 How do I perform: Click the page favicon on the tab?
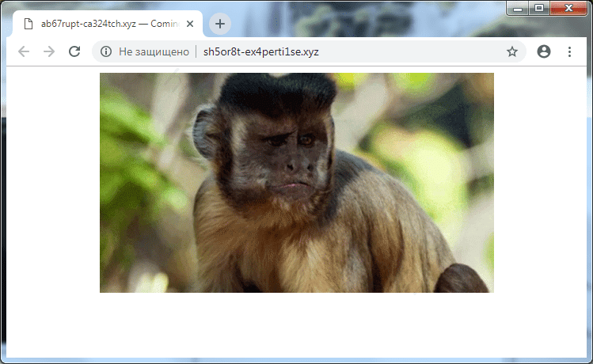28,24
